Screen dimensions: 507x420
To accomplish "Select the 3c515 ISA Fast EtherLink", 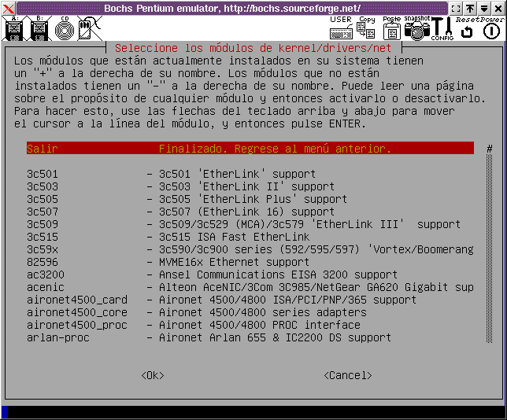I will click(x=250, y=237).
